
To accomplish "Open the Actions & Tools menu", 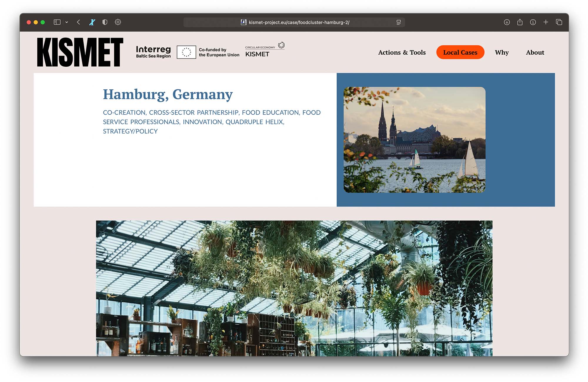I will point(402,52).
